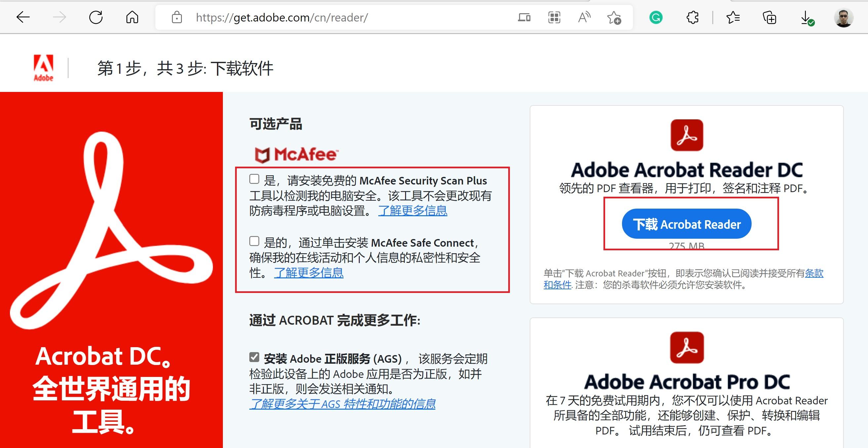The image size is (868, 448).
Task: Uncheck Adobe 正版服务 (AGS) checkbox
Action: (254, 357)
